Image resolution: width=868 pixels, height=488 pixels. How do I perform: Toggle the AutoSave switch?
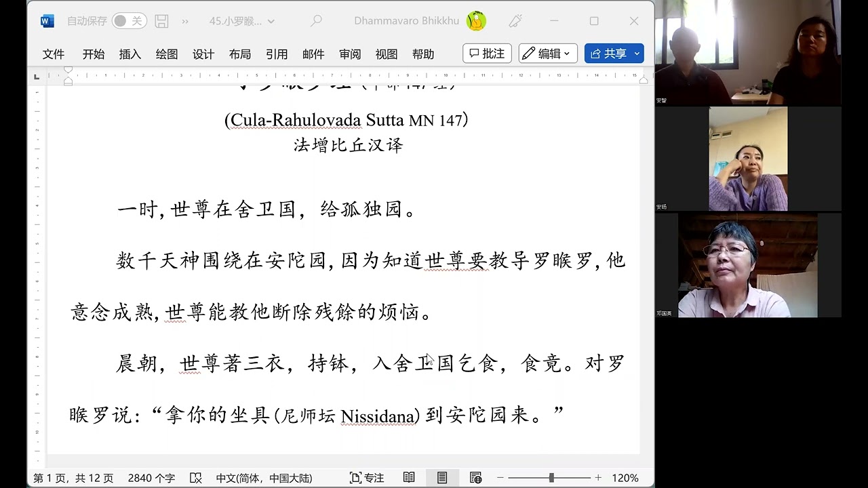(x=129, y=21)
